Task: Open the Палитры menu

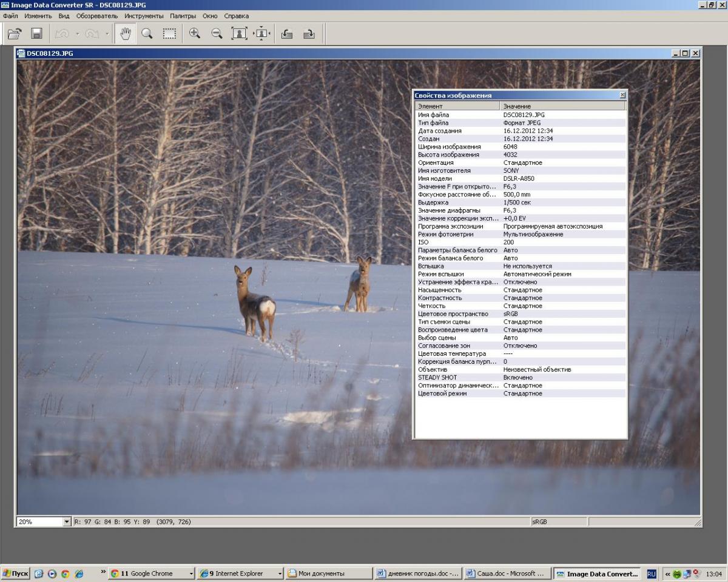Action: pos(183,16)
